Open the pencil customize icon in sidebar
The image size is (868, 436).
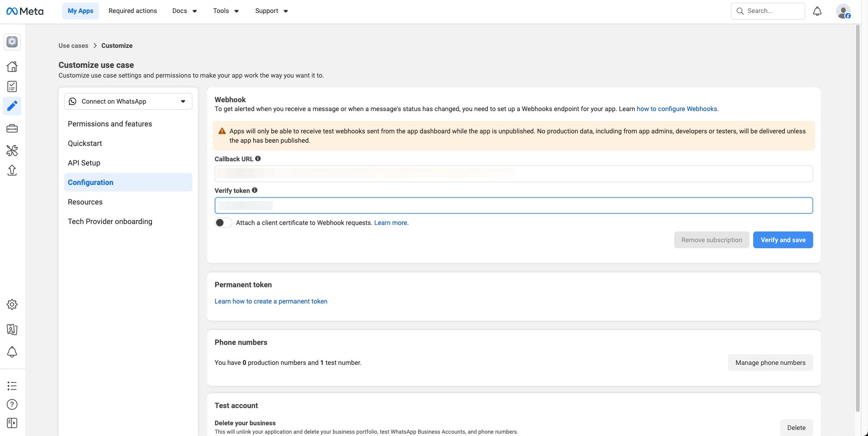coord(12,106)
